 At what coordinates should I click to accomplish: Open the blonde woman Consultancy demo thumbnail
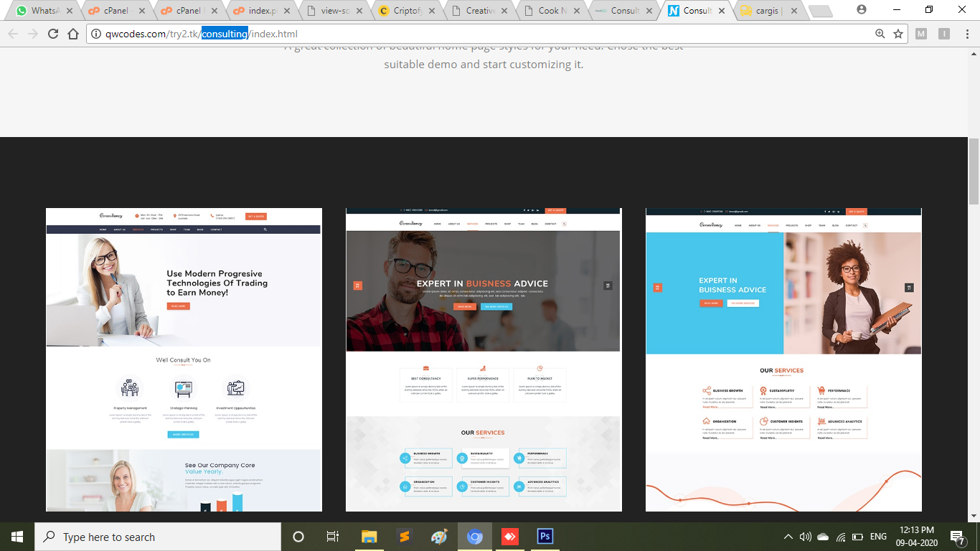point(184,359)
